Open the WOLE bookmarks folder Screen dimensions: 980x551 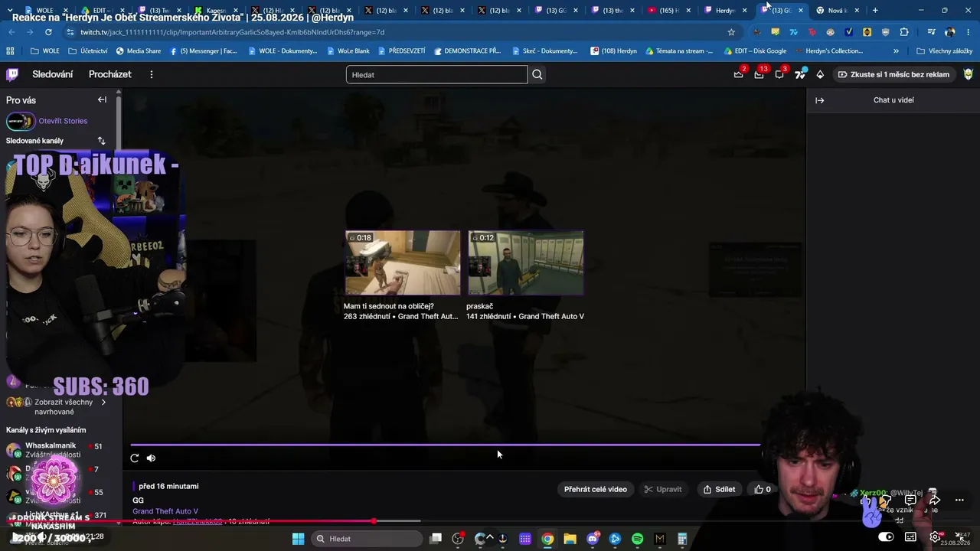[x=45, y=51]
